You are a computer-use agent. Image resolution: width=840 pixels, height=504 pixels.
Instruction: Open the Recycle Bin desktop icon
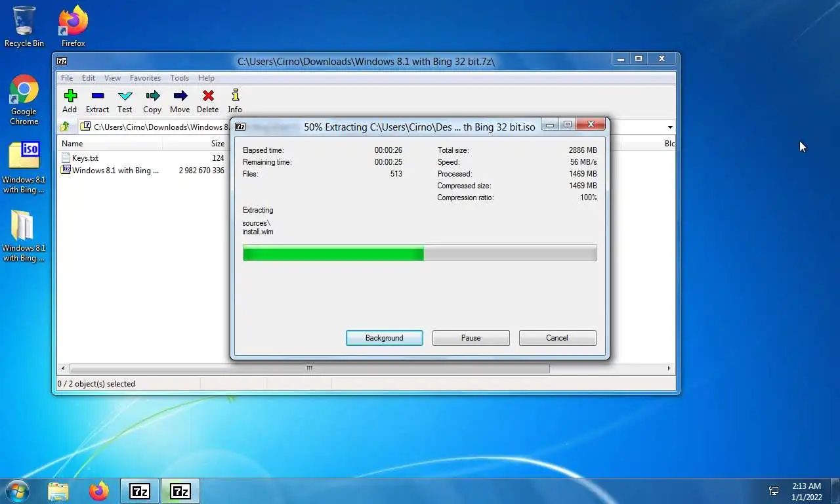pyautogui.click(x=24, y=26)
